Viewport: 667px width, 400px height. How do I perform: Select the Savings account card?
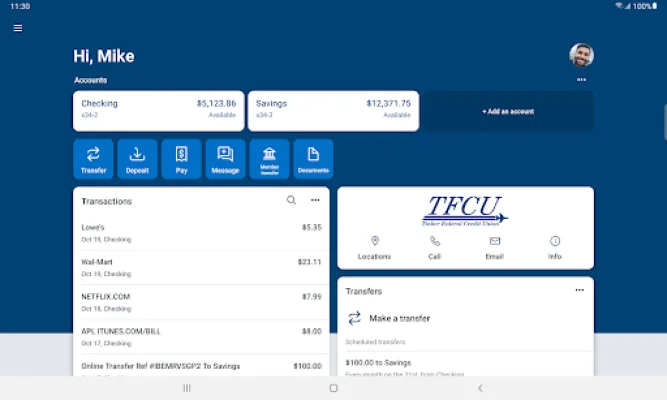[333, 111]
